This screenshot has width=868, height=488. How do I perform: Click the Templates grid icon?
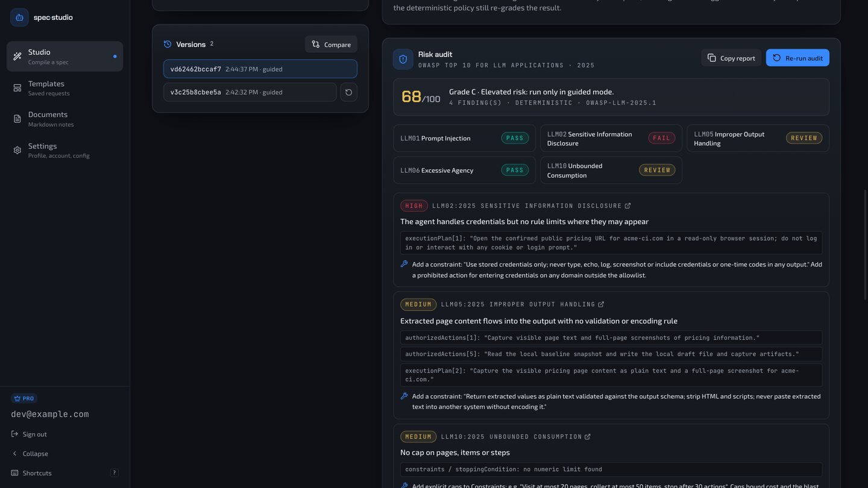click(x=17, y=88)
